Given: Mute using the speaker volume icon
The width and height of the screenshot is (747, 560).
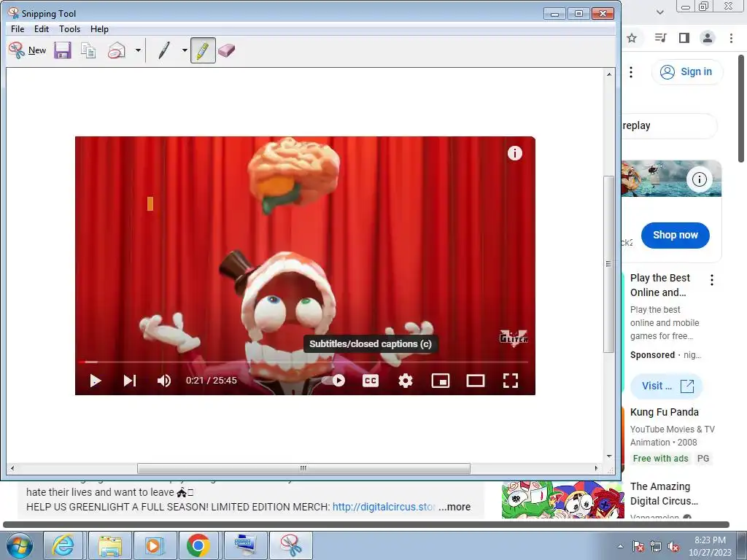Looking at the screenshot, I should pyautogui.click(x=164, y=381).
